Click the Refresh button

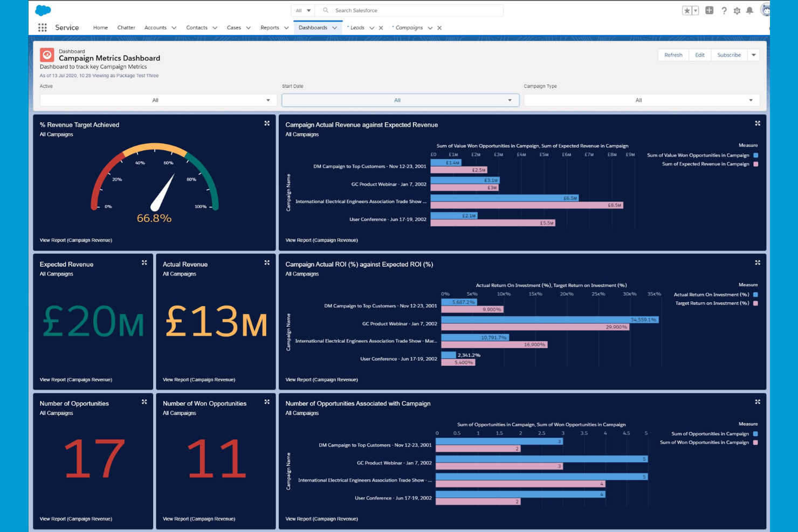(x=673, y=55)
